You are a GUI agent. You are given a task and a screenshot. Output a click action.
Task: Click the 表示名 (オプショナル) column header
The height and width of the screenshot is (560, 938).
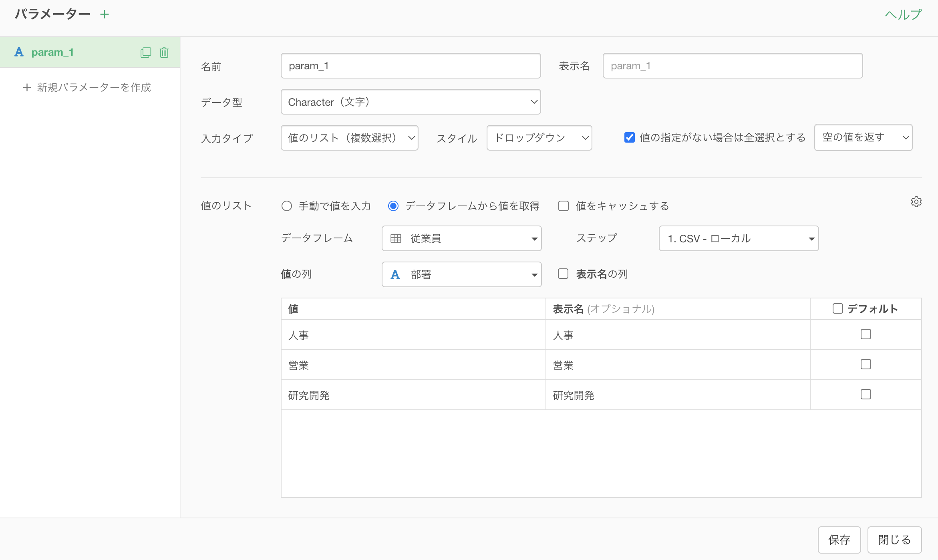pyautogui.click(x=678, y=309)
